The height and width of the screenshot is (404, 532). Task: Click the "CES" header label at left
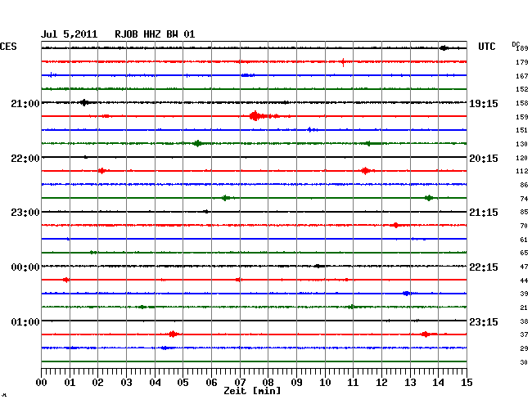[8, 47]
